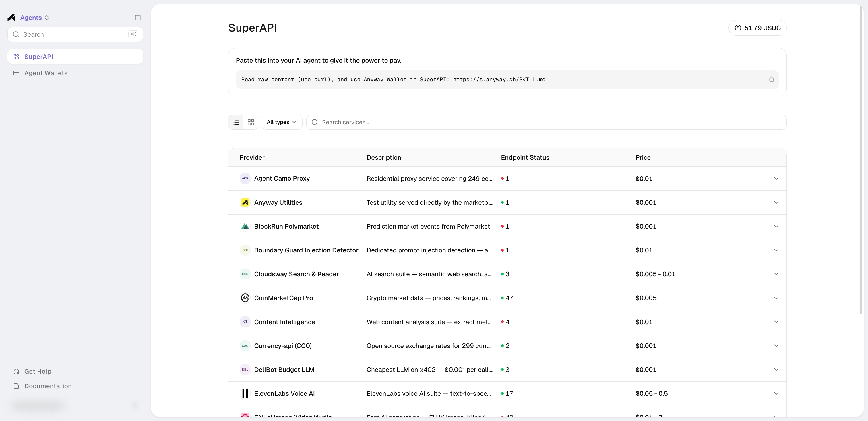Expand the DellBot Budget LLM row

[776, 370]
